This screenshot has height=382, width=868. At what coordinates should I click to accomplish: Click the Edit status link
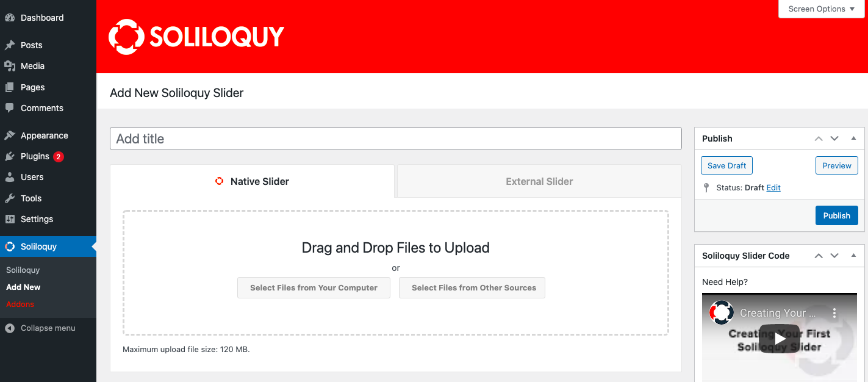pos(773,188)
